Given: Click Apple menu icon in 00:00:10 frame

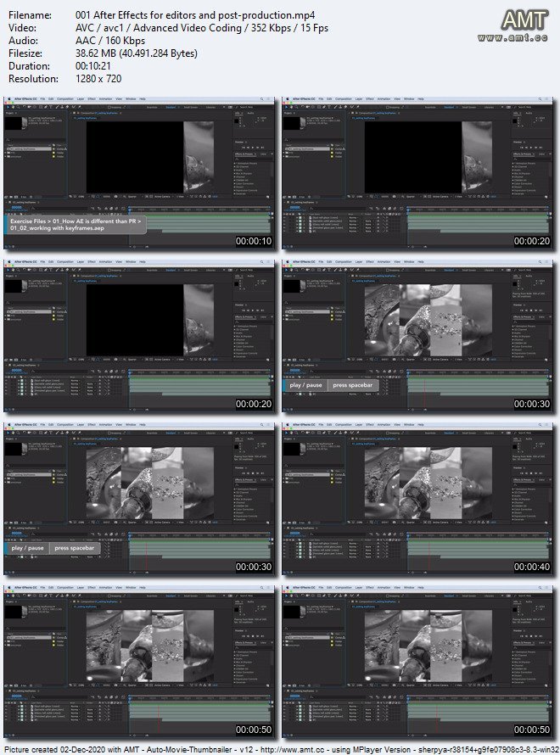Looking at the screenshot, I should [9, 98].
